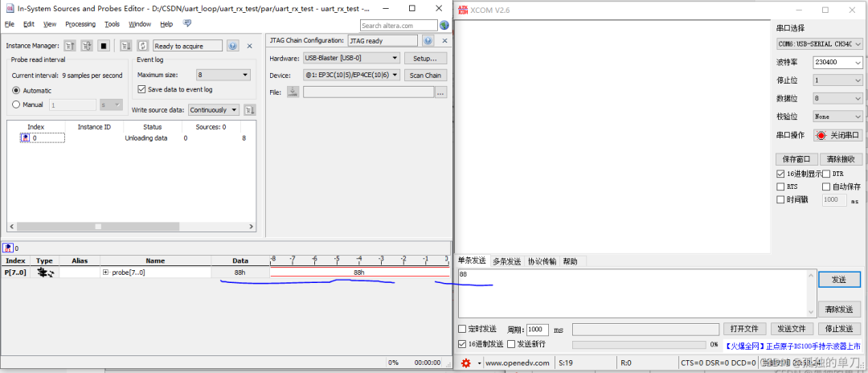
Task: Click the Quartus app icon in the editor title bar
Action: (x=8, y=9)
